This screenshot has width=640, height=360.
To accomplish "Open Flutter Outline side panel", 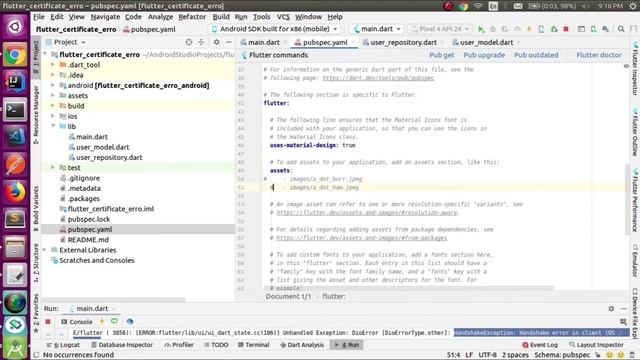I will coord(635,133).
